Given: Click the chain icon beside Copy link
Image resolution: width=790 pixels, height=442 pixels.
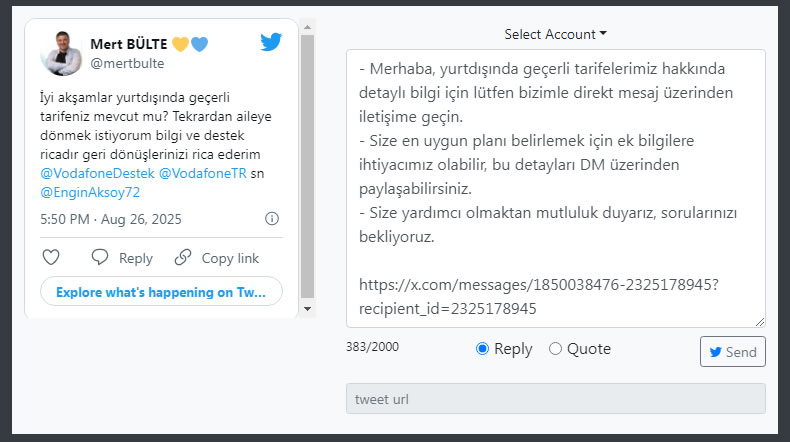Looking at the screenshot, I should (x=183, y=257).
